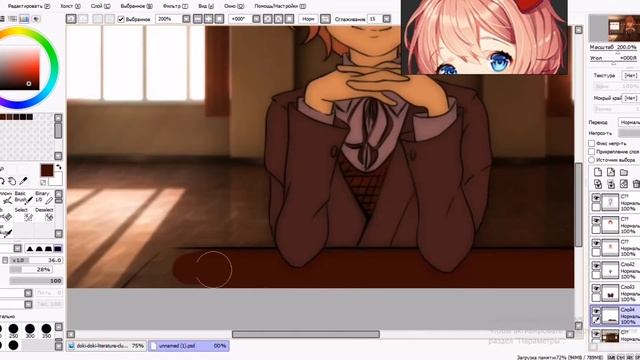Image resolution: width=640 pixels, height=360 pixels.
Task: Click the dark brown foreground color swatch
Action: pos(47,170)
